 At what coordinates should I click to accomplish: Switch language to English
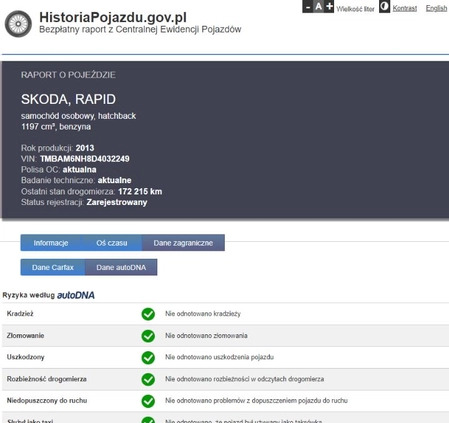point(436,8)
